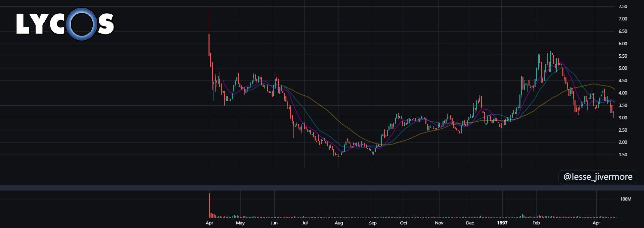The height and width of the screenshot is (228, 644).
Task: Click the blue ring in the LYCOS logo
Action: (x=82, y=24)
